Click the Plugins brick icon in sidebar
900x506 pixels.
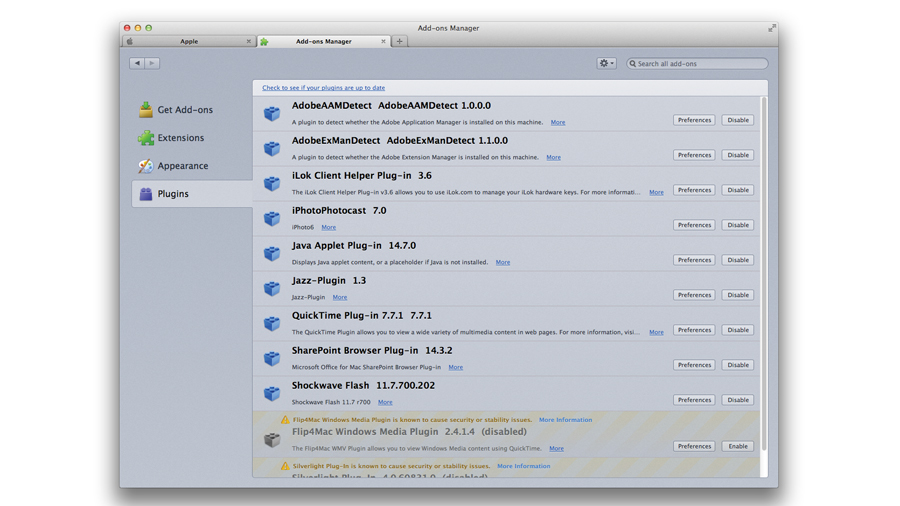(146, 194)
